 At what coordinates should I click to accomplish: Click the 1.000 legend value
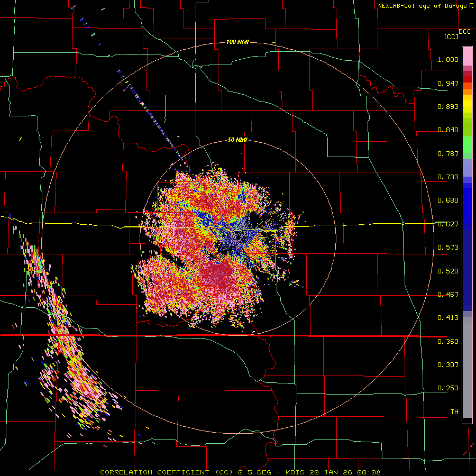448,59
